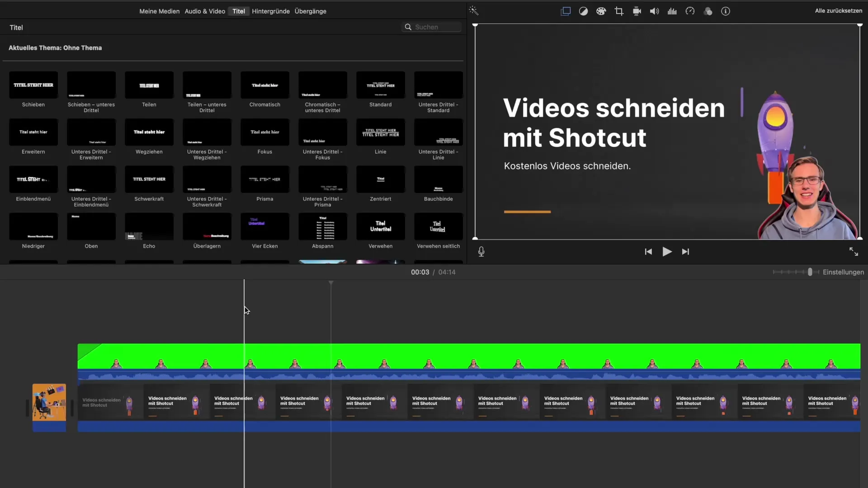The width and height of the screenshot is (868, 488).
Task: Click the magic wand auto-enhance icon
Action: coord(473,11)
